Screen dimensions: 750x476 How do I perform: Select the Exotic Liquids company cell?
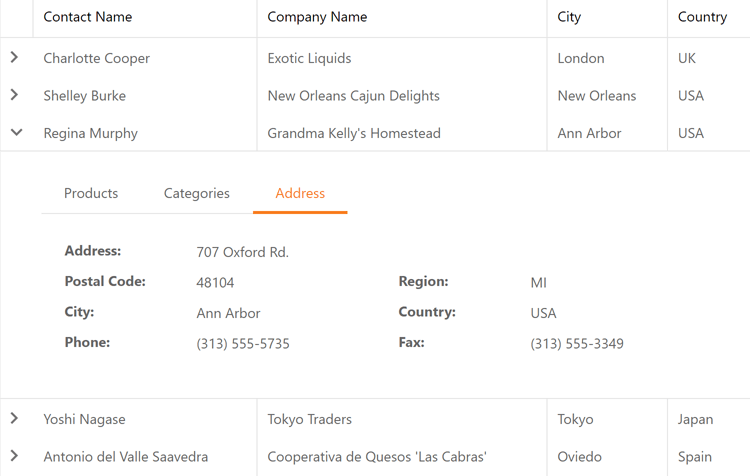(x=309, y=58)
